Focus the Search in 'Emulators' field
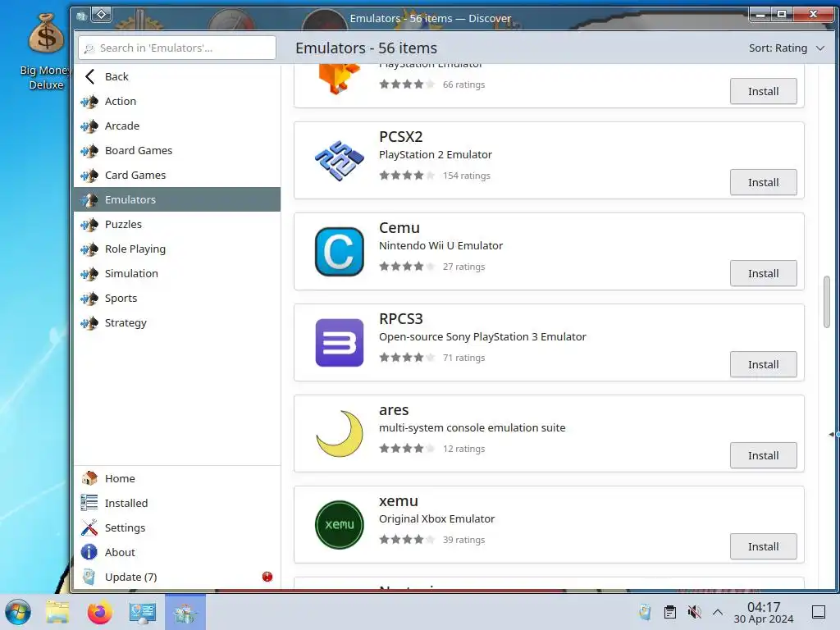Viewport: 840px width, 630px height. 177,48
